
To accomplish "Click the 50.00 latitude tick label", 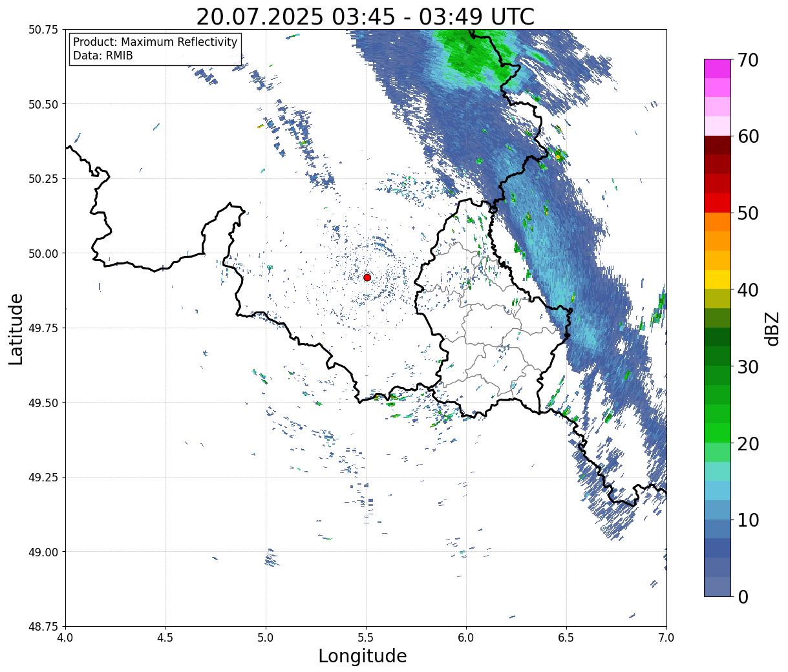I will 43,253.
